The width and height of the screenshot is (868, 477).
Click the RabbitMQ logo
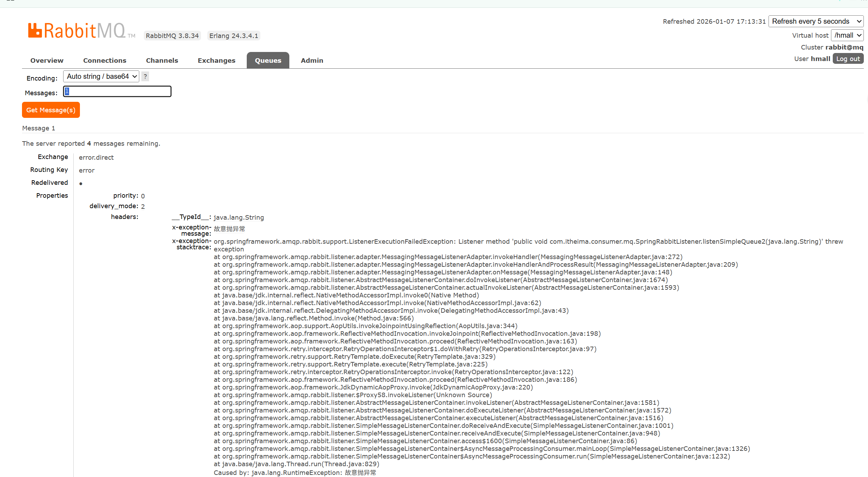[x=77, y=31]
